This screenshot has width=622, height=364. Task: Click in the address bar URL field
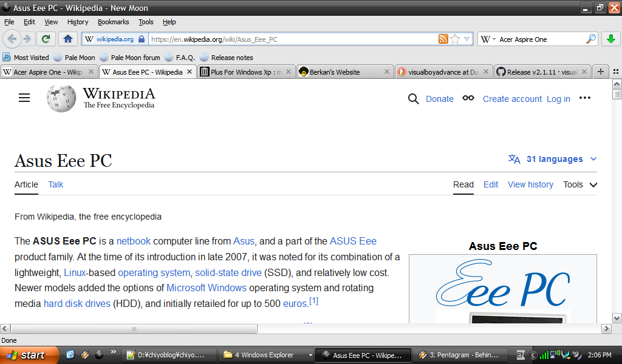[293, 39]
